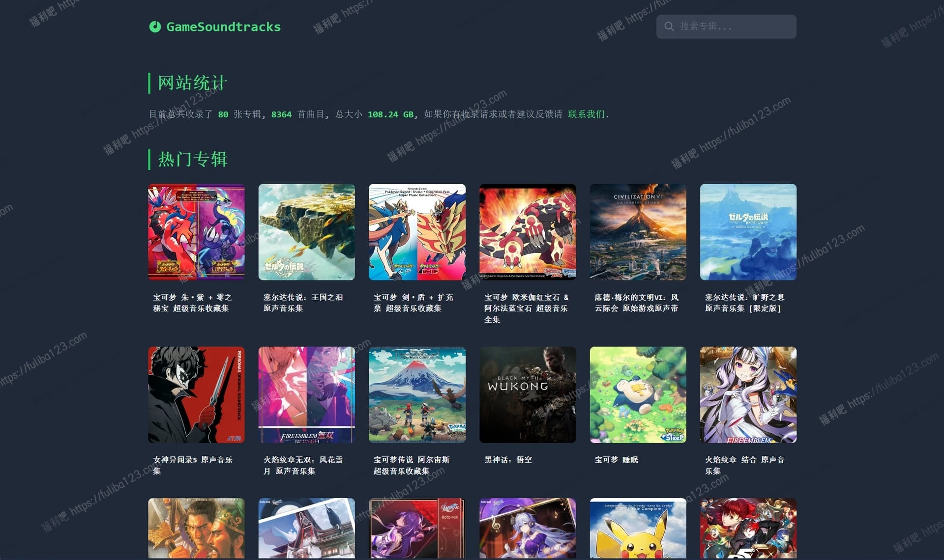944x560 pixels.
Task: Click the GameSoundtracks green disc logo icon
Action: click(x=155, y=27)
